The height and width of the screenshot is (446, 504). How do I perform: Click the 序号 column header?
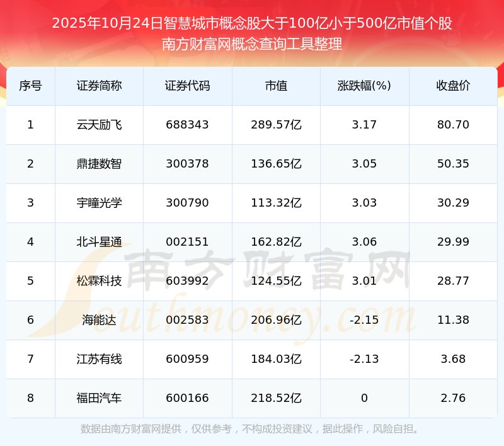[x=30, y=86]
